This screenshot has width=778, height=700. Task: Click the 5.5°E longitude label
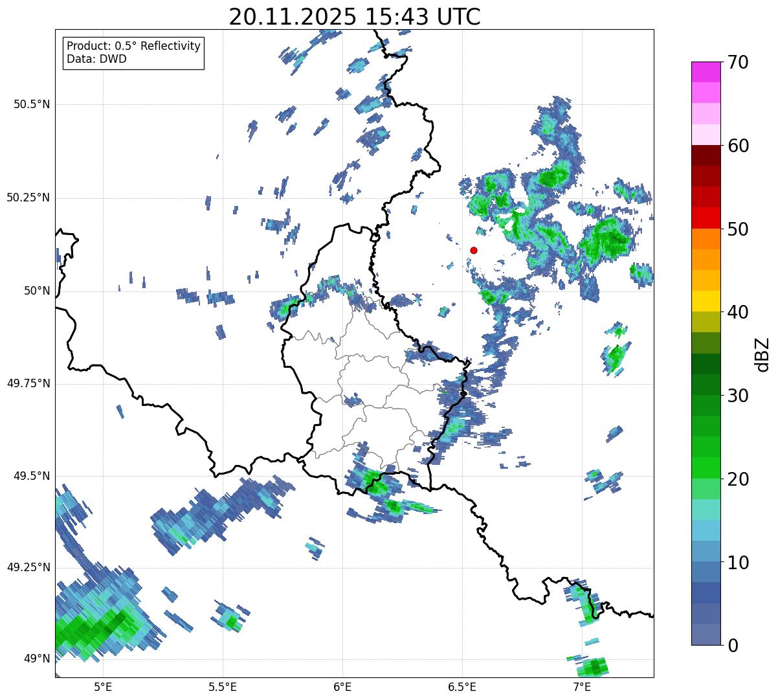(x=223, y=686)
